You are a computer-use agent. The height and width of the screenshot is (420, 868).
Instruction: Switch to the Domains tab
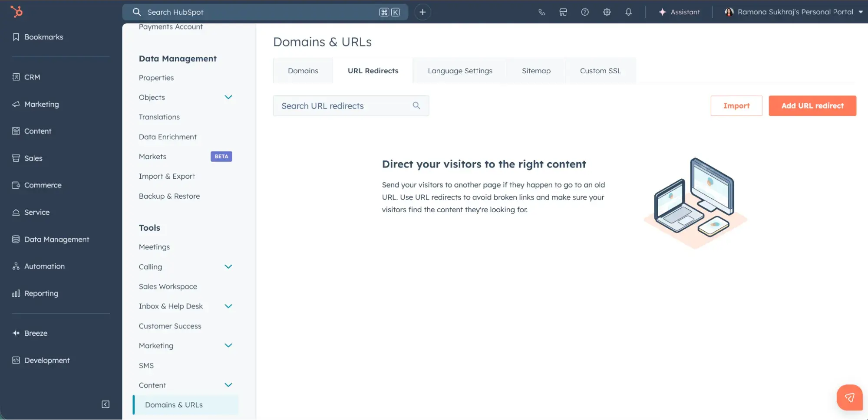[303, 70]
